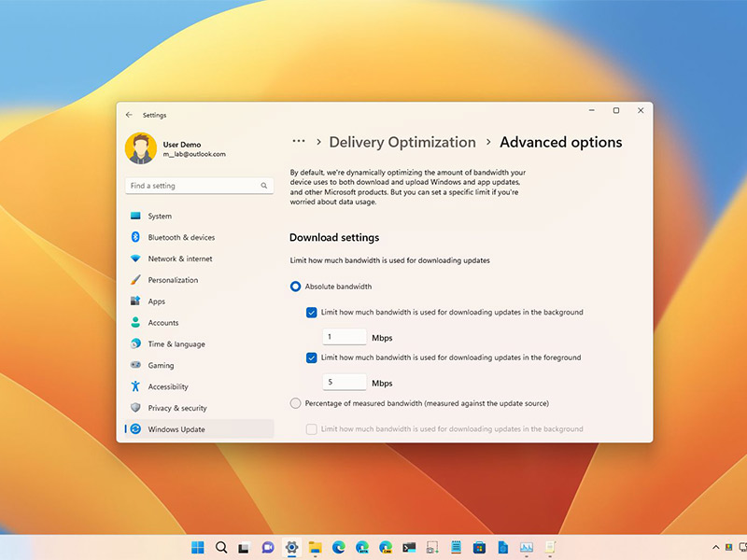747x560 pixels.
Task: Select the Absolute bandwidth radio option
Action: pos(295,287)
